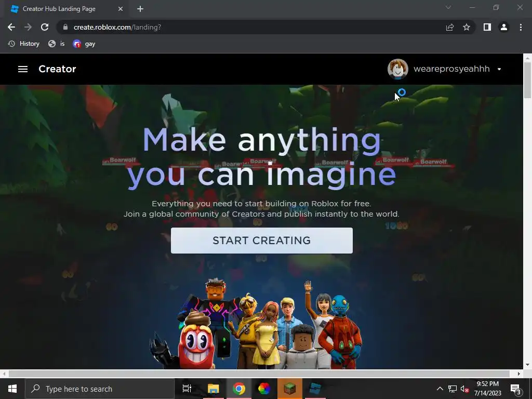Click the horizontal scrollbar thumb

pyautogui.click(x=259, y=374)
